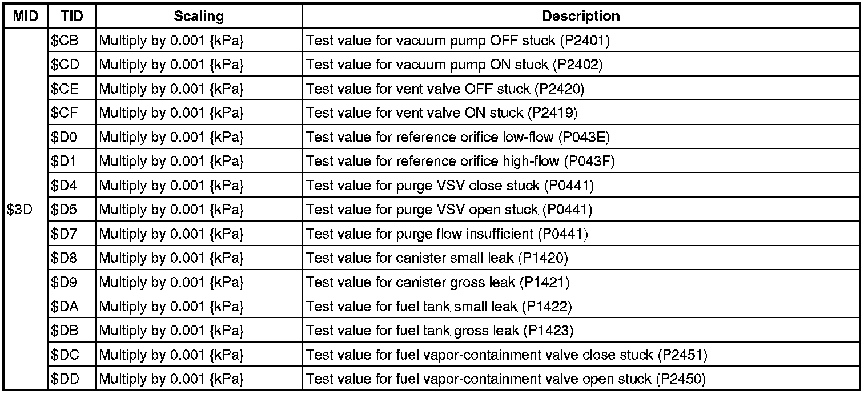Click the $D0 TID cell

(x=63, y=138)
